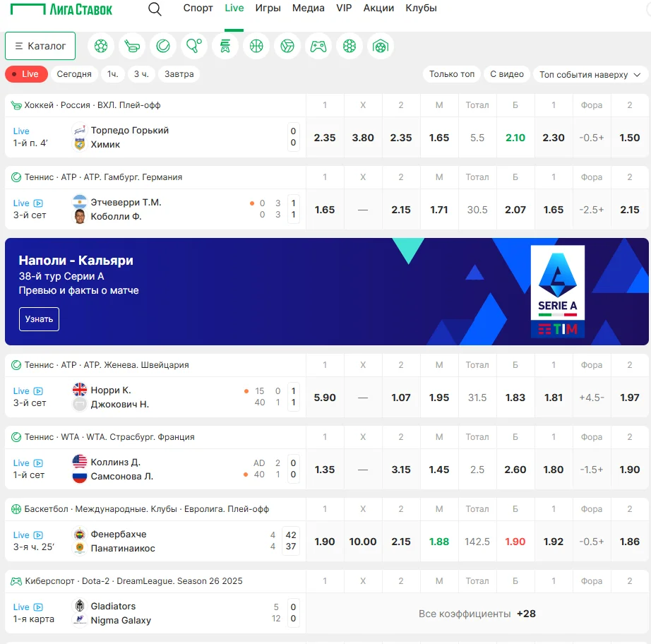This screenshot has width=651, height=644.
Task: Open the Каталог menu
Action: click(40, 46)
